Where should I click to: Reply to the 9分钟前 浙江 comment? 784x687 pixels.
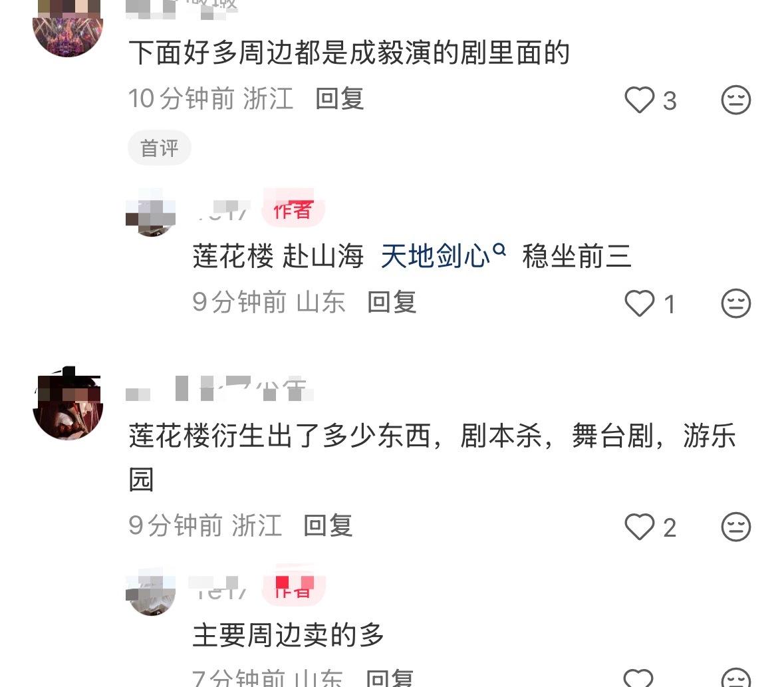pyautogui.click(x=328, y=525)
